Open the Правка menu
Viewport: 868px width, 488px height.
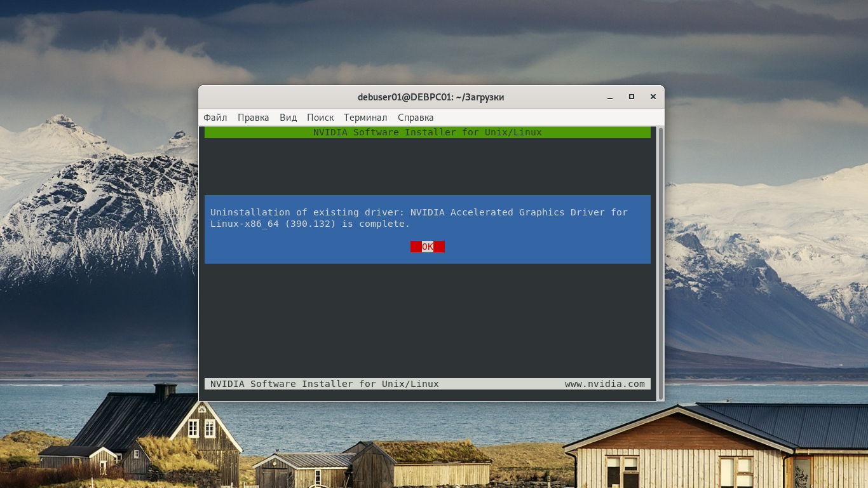click(254, 118)
